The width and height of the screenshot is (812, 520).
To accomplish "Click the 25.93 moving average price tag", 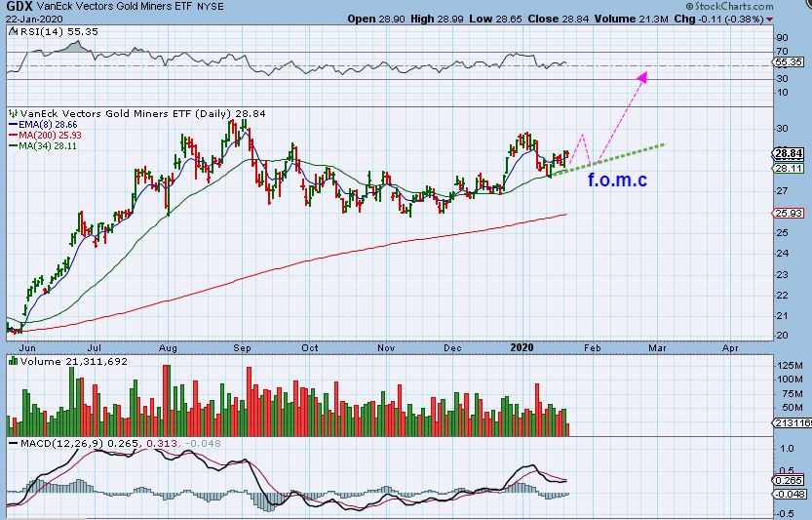I will pos(790,213).
